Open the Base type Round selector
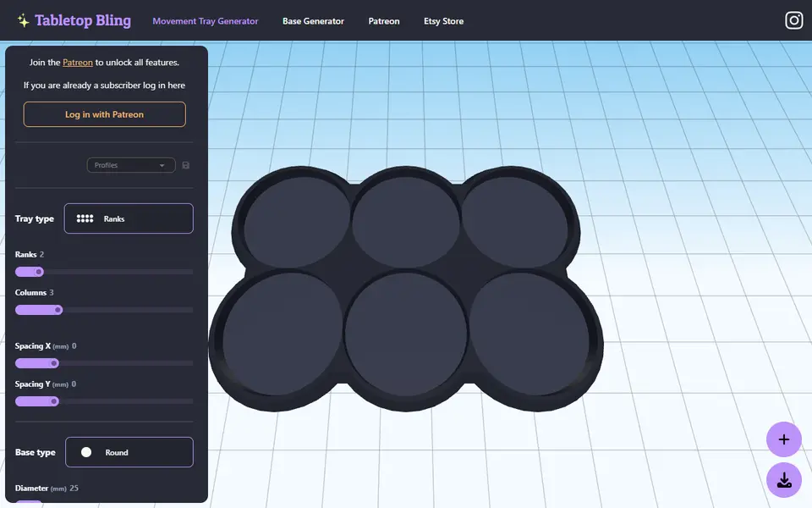 click(129, 452)
